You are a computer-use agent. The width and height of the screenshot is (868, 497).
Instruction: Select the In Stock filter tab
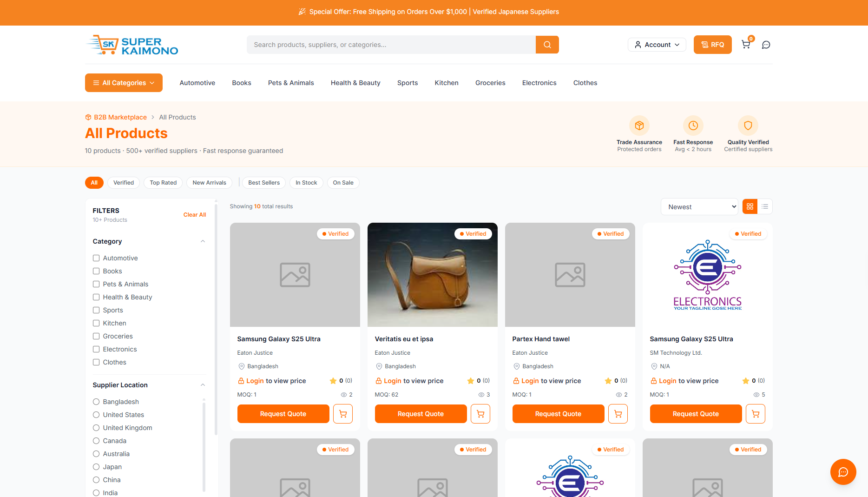pyautogui.click(x=306, y=183)
